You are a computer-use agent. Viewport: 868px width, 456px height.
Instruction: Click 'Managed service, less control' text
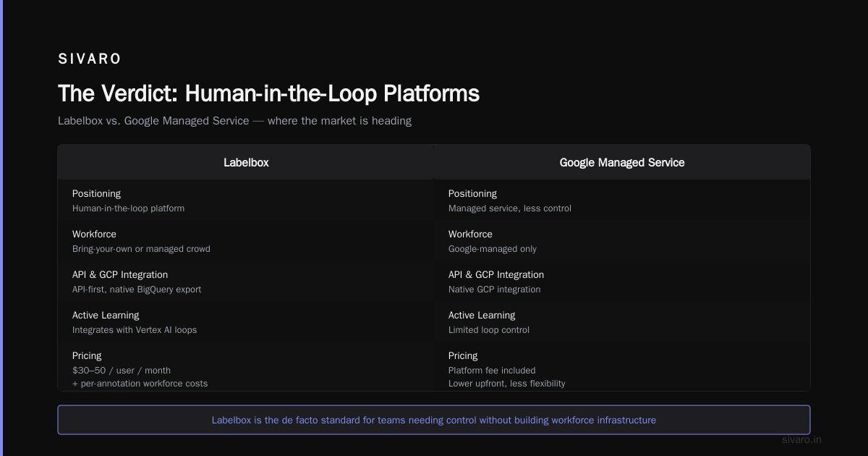[510, 208]
